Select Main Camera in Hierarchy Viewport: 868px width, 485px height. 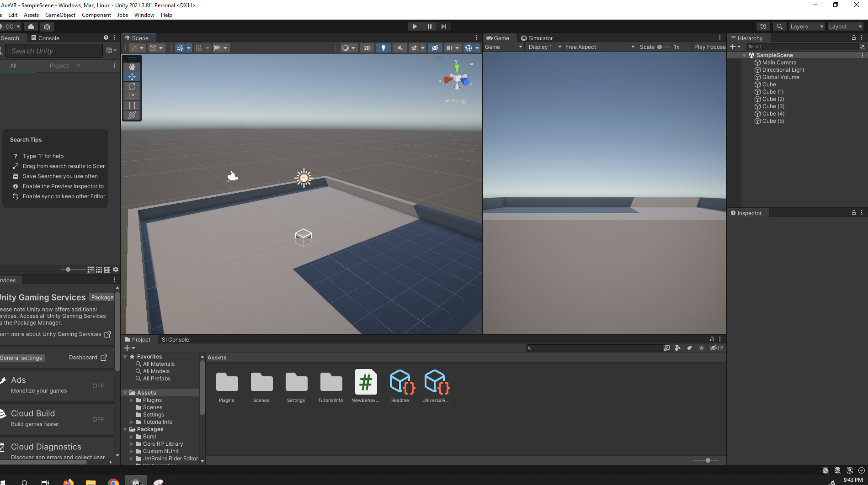779,63
